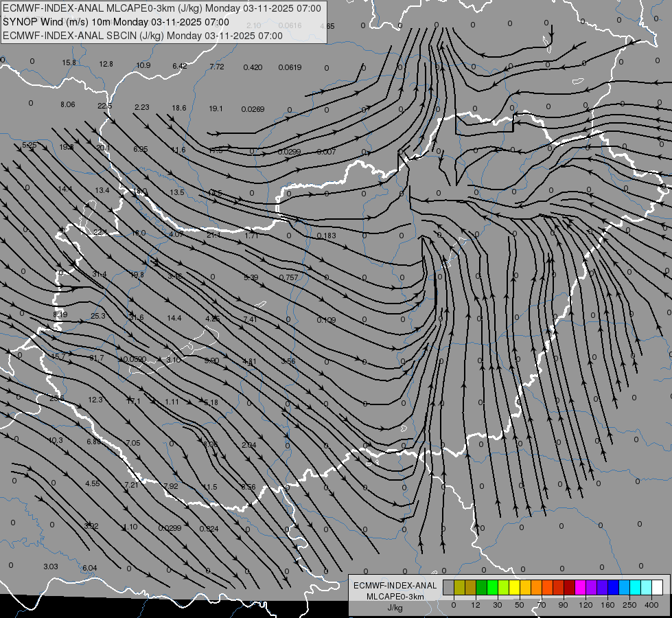Click the map value 1.71
This screenshot has width=672, height=618.
point(252,236)
